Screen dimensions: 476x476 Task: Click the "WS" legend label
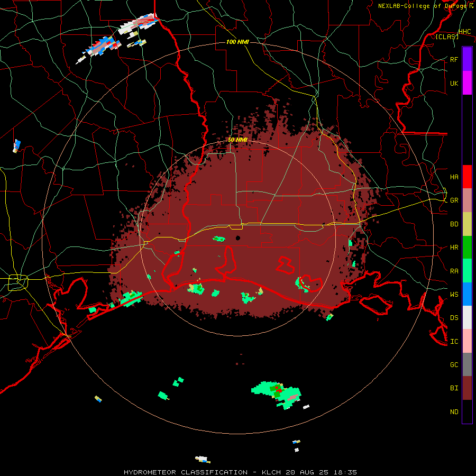[x=454, y=295]
